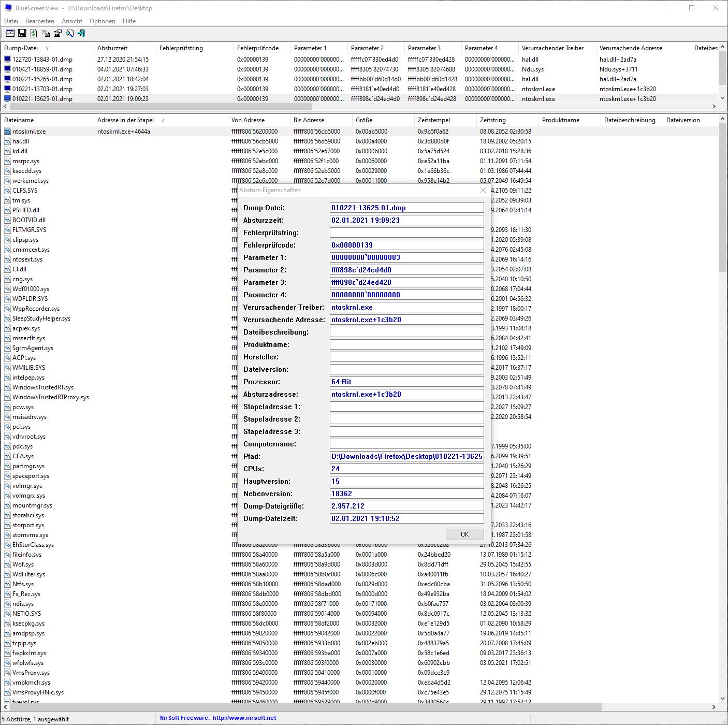
Task: Click the file icon beside msrpc.sys
Action: tap(7, 161)
